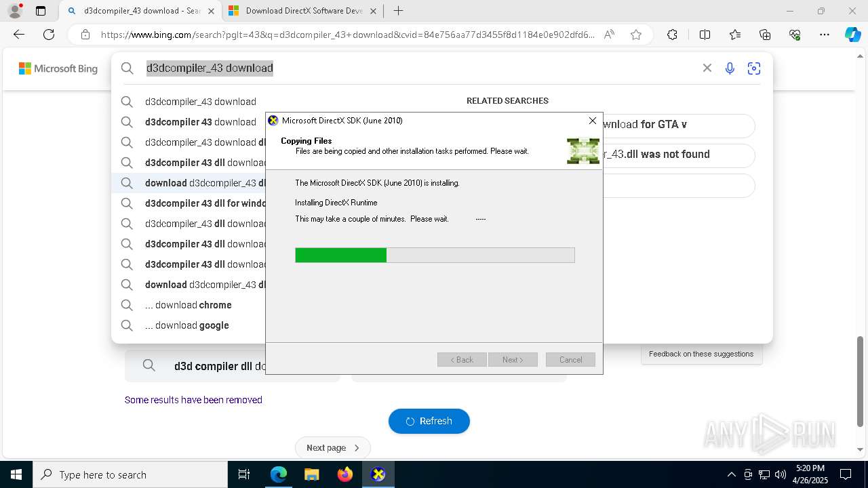
Task: Open File Explorer taskbar icon
Action: coord(311,474)
